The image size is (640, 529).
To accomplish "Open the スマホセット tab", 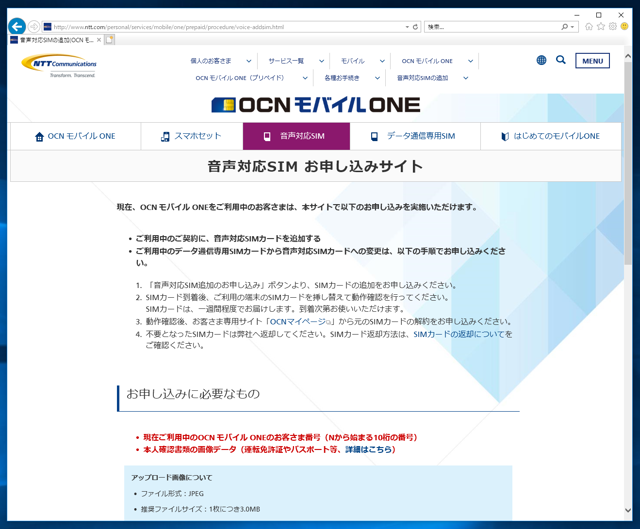I will (x=192, y=136).
